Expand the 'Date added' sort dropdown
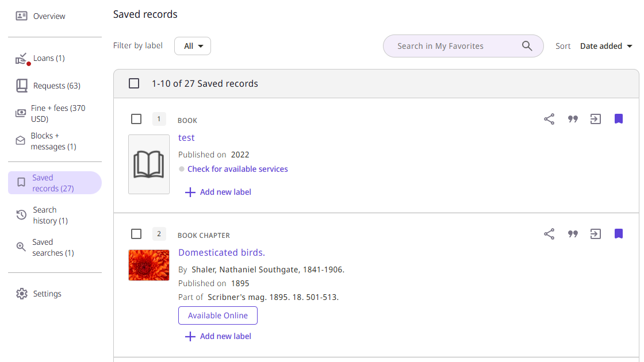This screenshot has height=362, width=644. [606, 46]
